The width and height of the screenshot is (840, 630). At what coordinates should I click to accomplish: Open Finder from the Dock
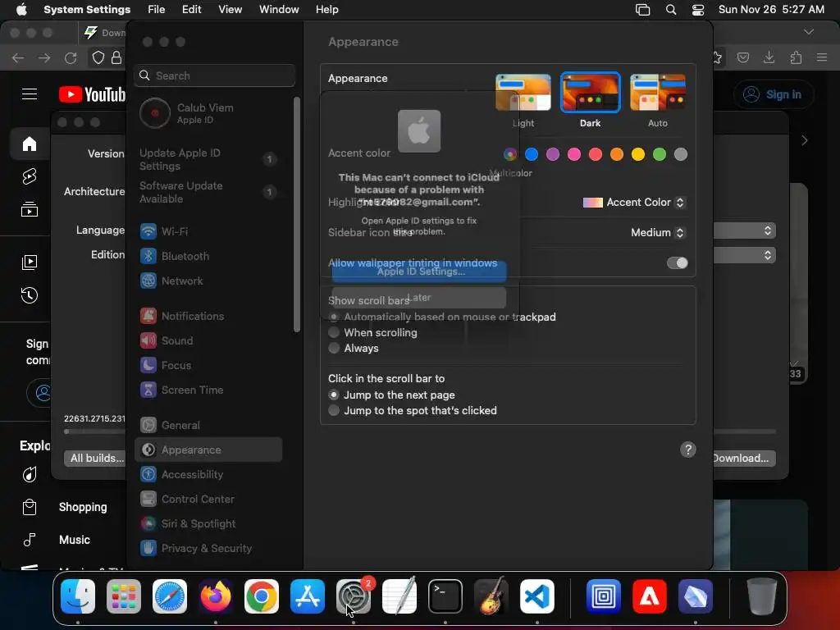78,596
